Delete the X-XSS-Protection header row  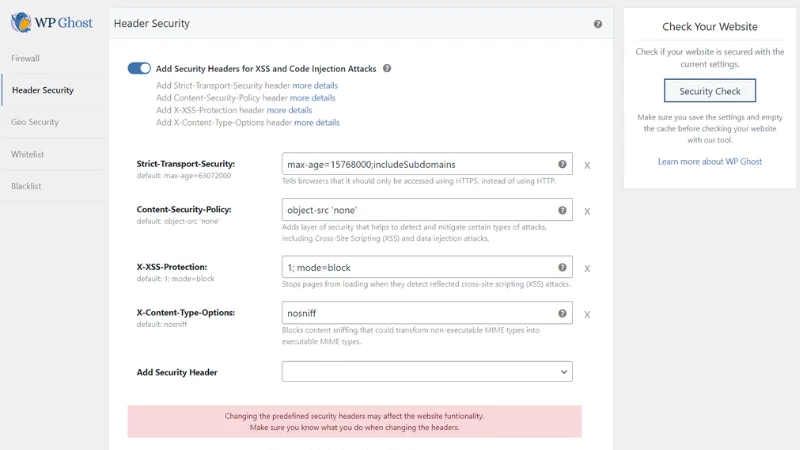click(x=587, y=269)
